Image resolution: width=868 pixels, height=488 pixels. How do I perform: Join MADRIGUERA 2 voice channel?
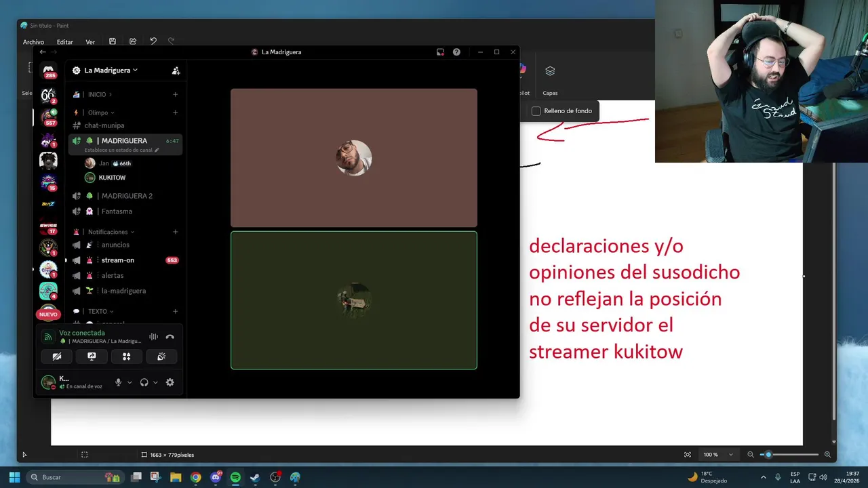tap(125, 196)
